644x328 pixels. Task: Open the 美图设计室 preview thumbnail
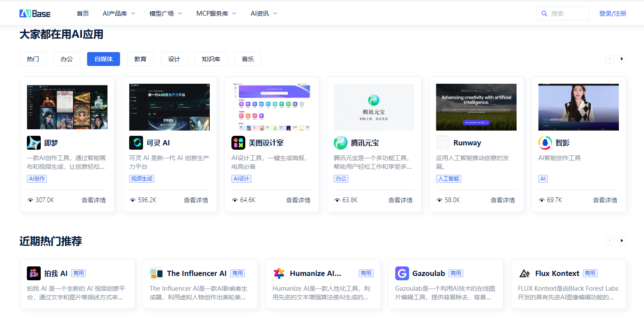coord(272,107)
